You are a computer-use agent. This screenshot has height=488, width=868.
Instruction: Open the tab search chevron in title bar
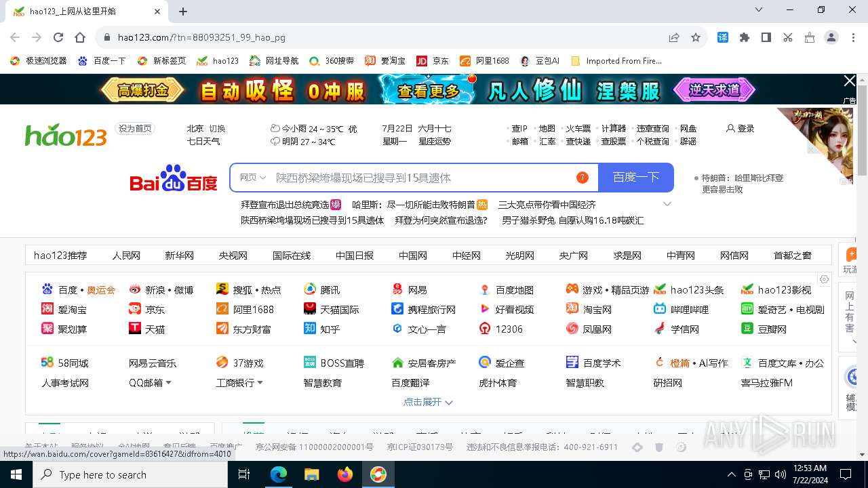coord(758,10)
